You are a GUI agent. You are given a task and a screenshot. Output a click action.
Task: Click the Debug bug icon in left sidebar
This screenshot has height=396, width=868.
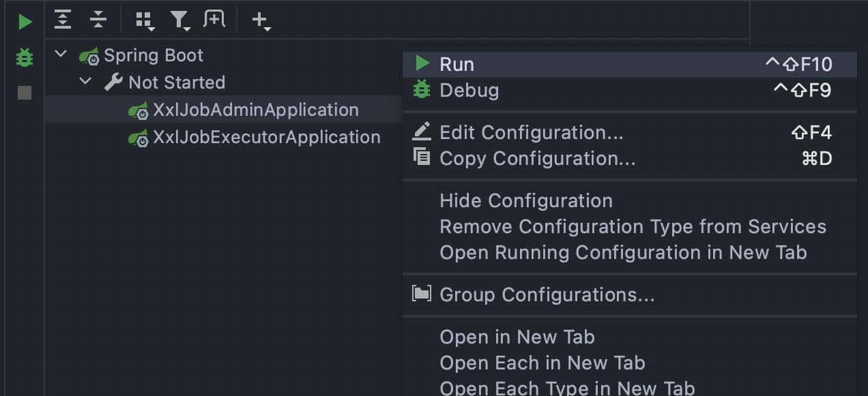pyautogui.click(x=25, y=58)
